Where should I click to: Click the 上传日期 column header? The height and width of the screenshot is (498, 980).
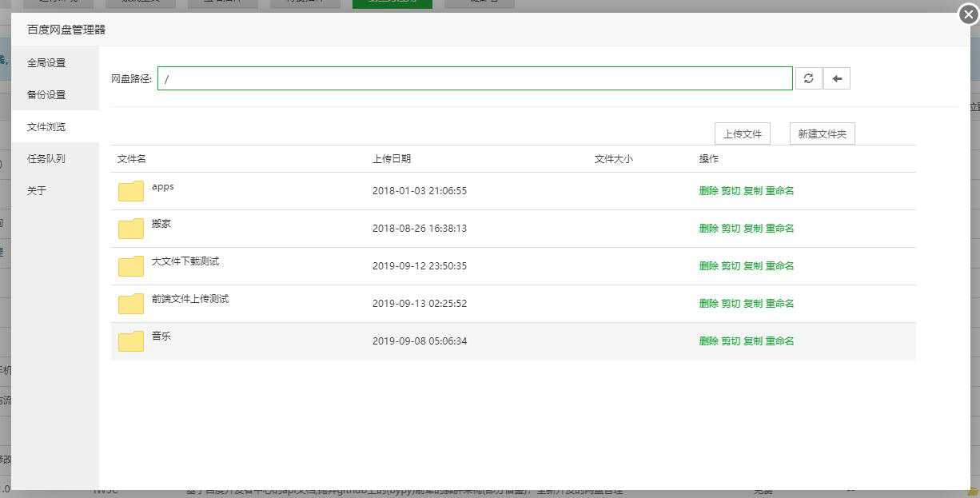[x=392, y=159]
